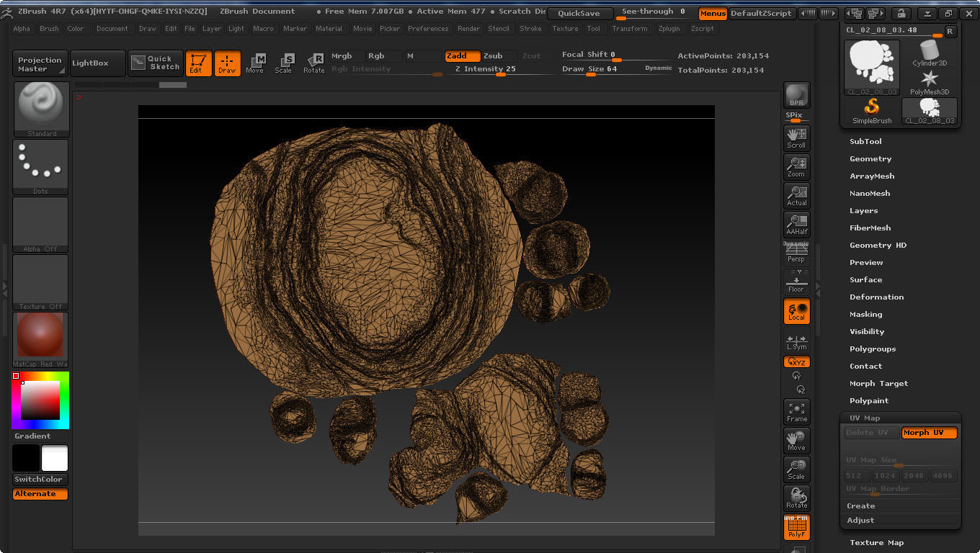Click the AAHalf view icon
The width and height of the screenshot is (980, 553).
point(796,225)
